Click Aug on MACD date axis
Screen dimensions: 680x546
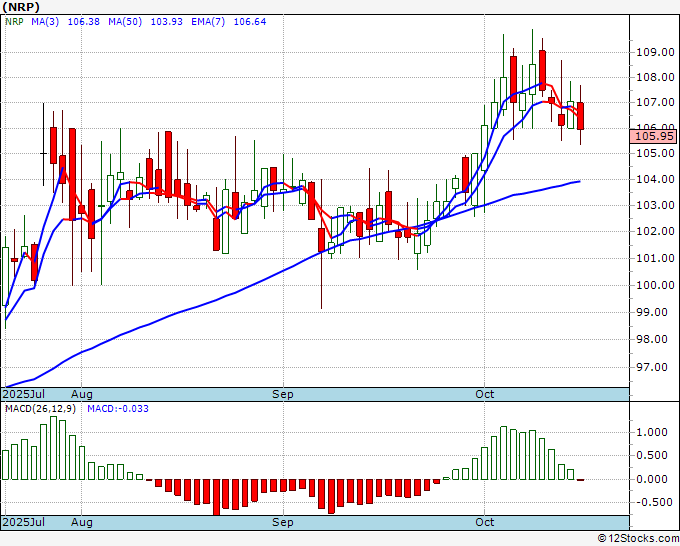point(82,522)
